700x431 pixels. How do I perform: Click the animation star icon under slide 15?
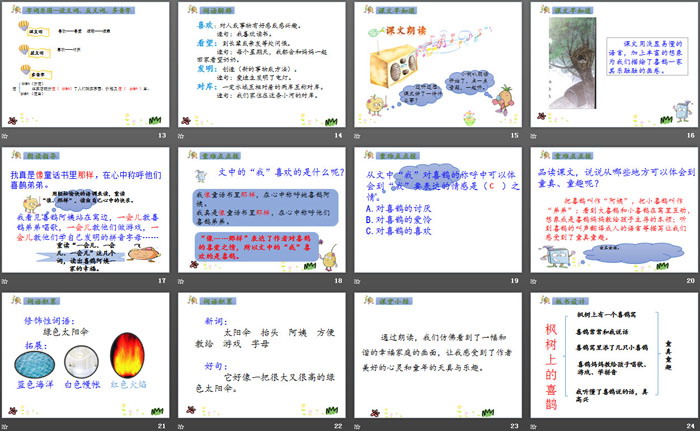(x=357, y=136)
